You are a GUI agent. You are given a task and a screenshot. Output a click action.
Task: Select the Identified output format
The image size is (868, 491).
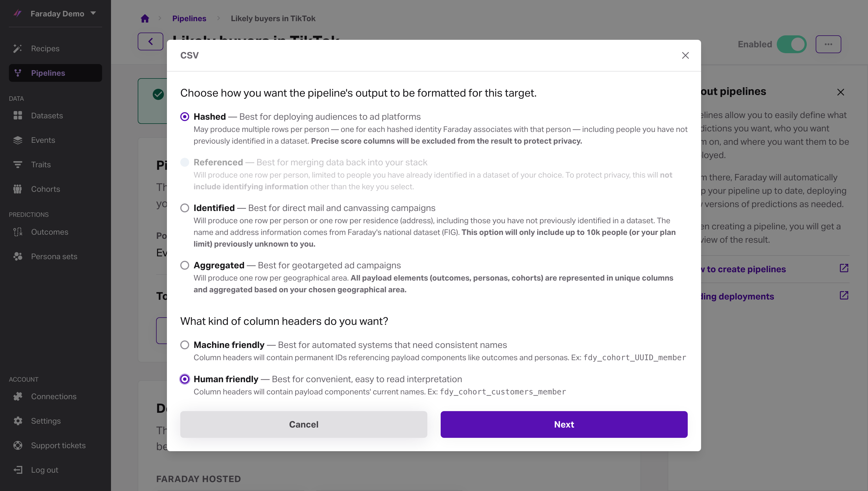pos(185,208)
